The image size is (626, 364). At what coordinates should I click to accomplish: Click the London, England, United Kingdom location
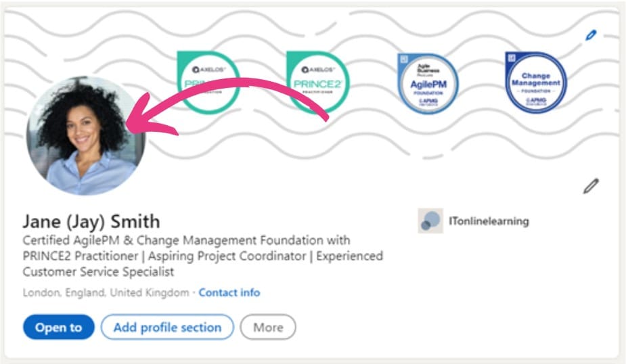[106, 292]
